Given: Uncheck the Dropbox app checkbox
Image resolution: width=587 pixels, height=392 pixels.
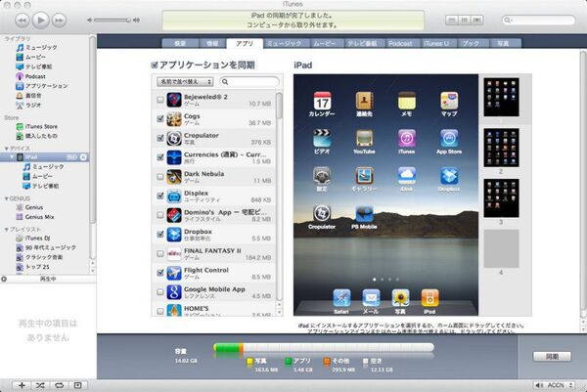Looking at the screenshot, I should (160, 235).
